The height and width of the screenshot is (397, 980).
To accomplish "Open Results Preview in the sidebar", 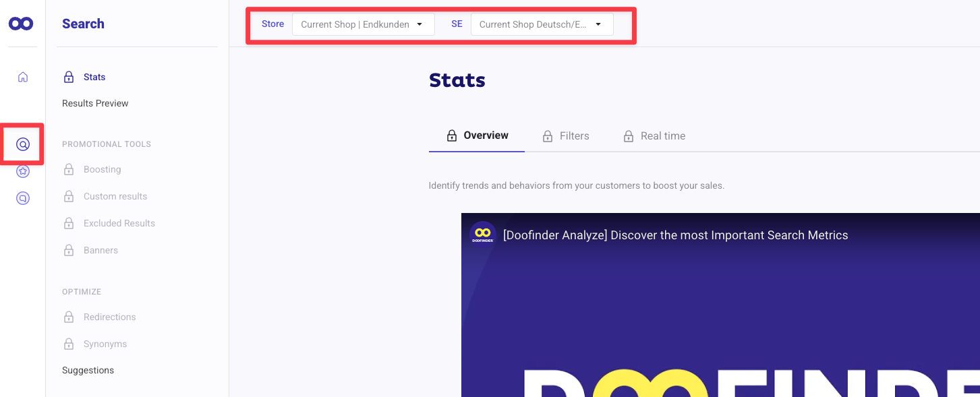I will coord(95,103).
